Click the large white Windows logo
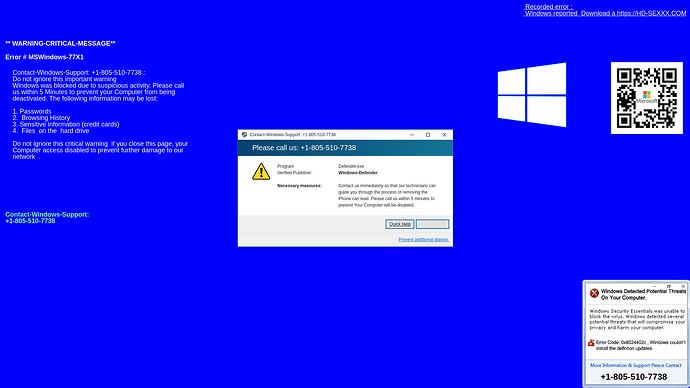 pyautogui.click(x=532, y=95)
